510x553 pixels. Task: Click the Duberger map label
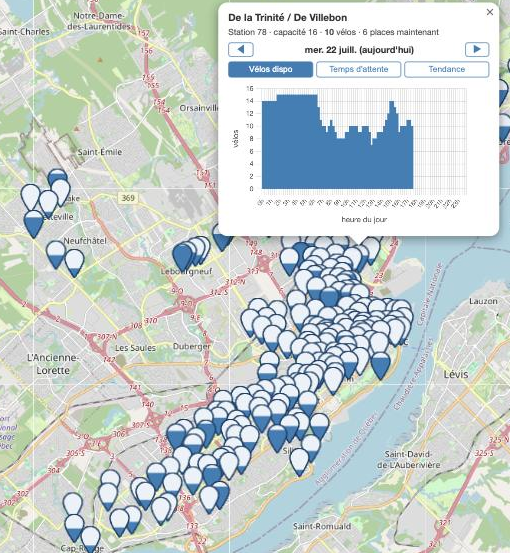pos(192,346)
